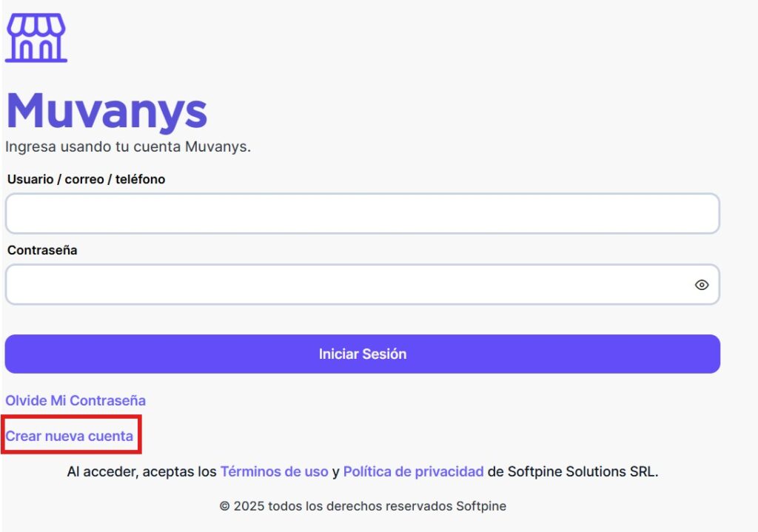Click the large Muvanys brand heading
The height and width of the screenshot is (532, 758).
tap(107, 112)
